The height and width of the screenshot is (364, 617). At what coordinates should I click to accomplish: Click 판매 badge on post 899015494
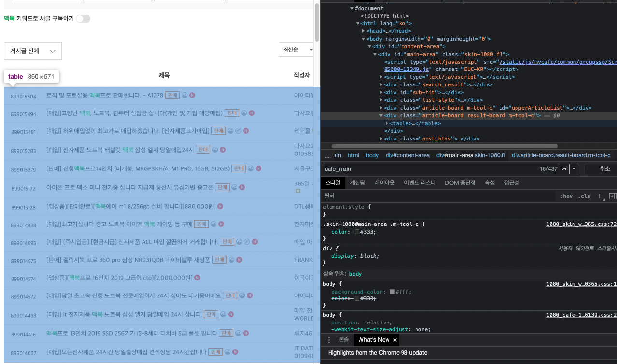pyautogui.click(x=232, y=113)
